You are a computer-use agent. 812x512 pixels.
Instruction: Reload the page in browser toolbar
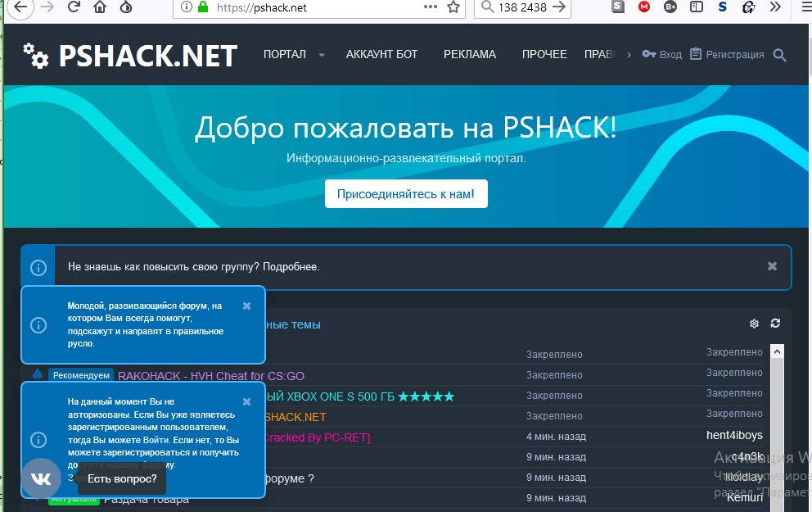[74, 8]
